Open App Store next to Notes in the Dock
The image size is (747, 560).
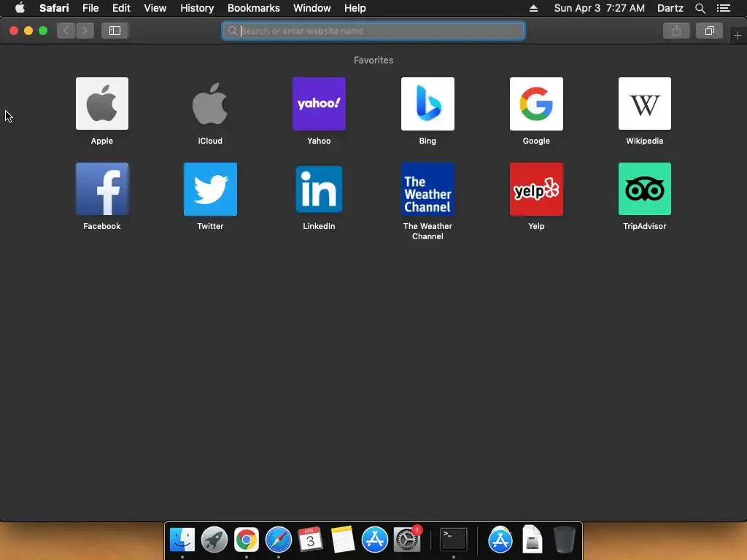[x=374, y=540]
